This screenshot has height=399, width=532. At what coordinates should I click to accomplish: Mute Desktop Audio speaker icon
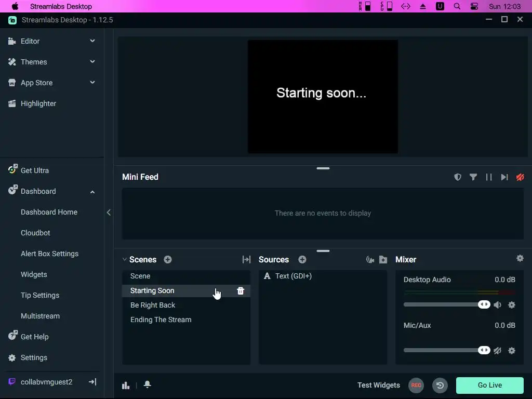point(497,304)
